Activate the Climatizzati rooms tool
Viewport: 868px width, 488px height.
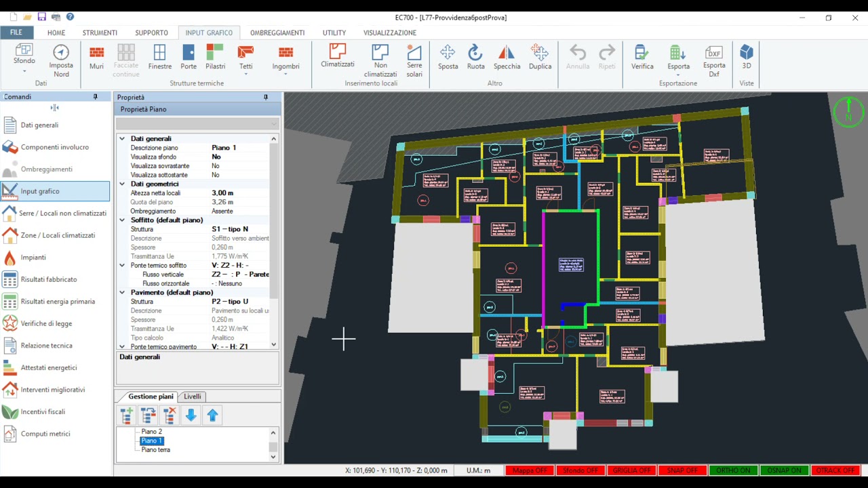(x=338, y=56)
